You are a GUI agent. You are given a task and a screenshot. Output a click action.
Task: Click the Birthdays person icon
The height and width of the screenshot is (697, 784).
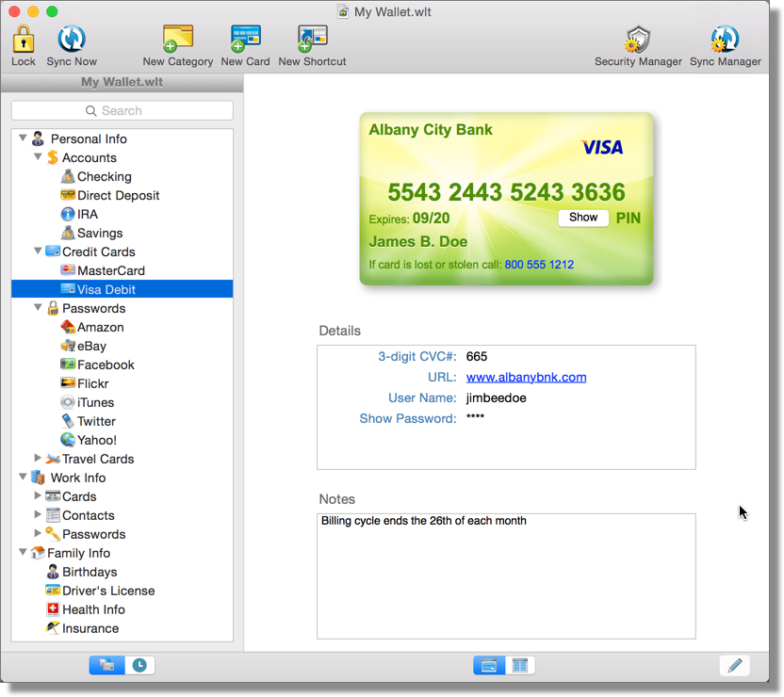pyautogui.click(x=53, y=572)
